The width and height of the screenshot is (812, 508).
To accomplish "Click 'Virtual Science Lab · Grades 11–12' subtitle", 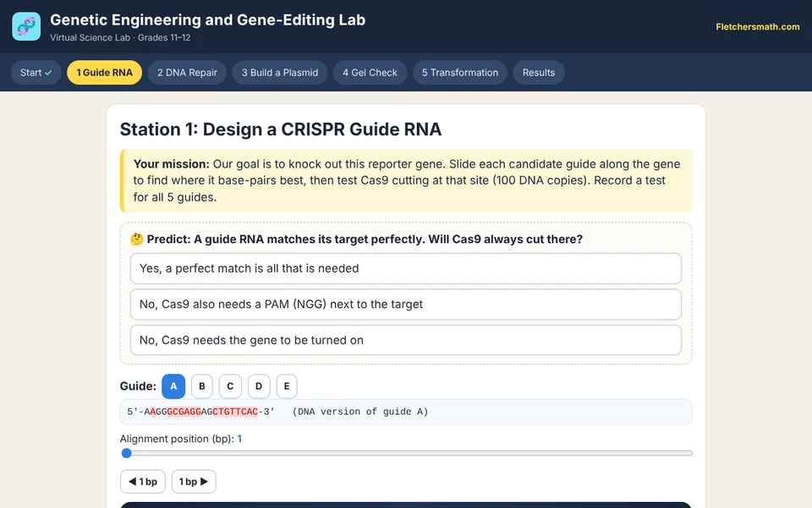I will [x=120, y=37].
